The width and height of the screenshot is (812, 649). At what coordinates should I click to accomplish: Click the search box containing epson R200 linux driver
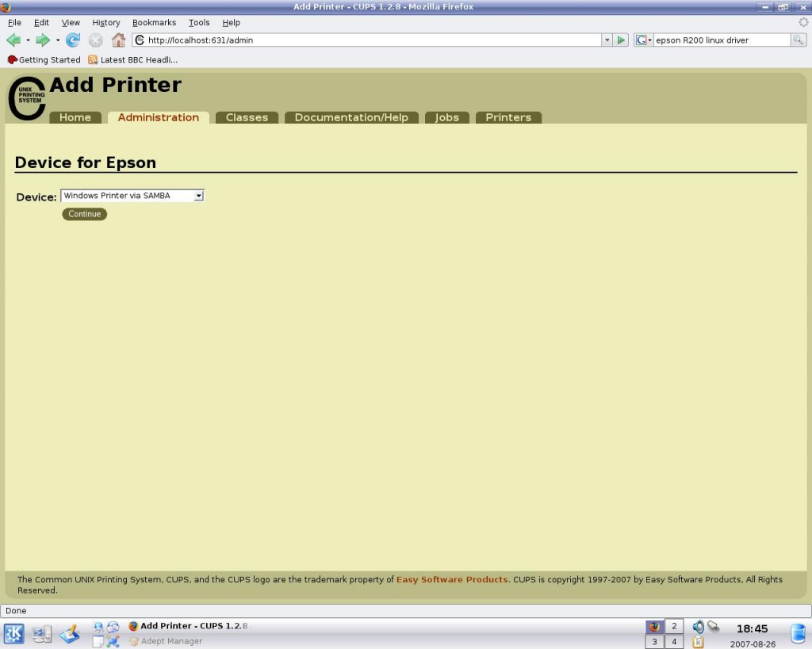click(722, 40)
